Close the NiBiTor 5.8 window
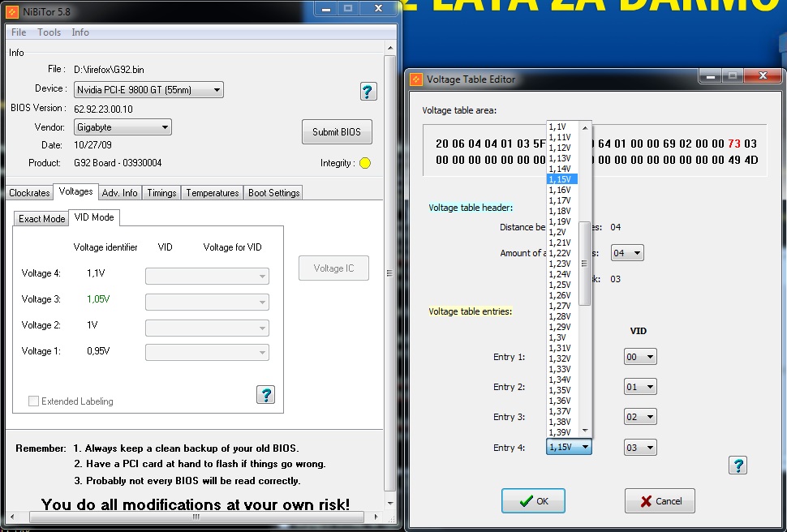 click(x=378, y=9)
